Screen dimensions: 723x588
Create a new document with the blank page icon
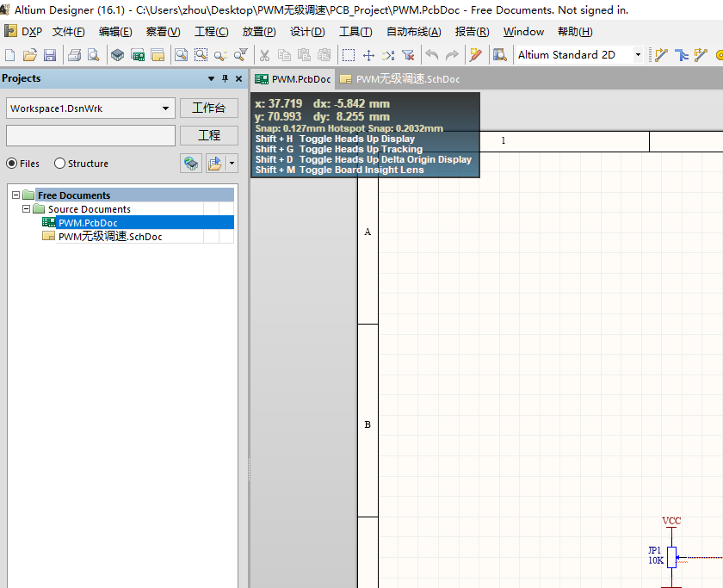coord(9,55)
